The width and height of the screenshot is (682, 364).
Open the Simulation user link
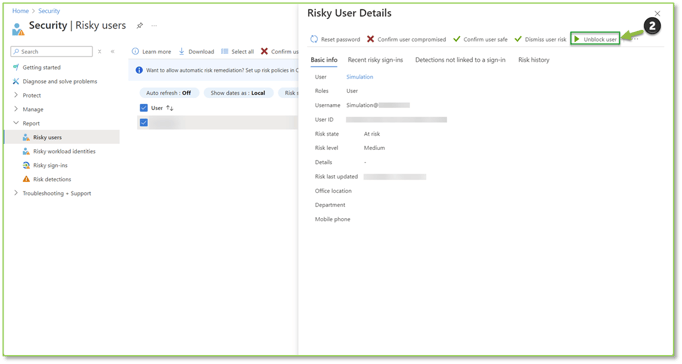point(360,77)
